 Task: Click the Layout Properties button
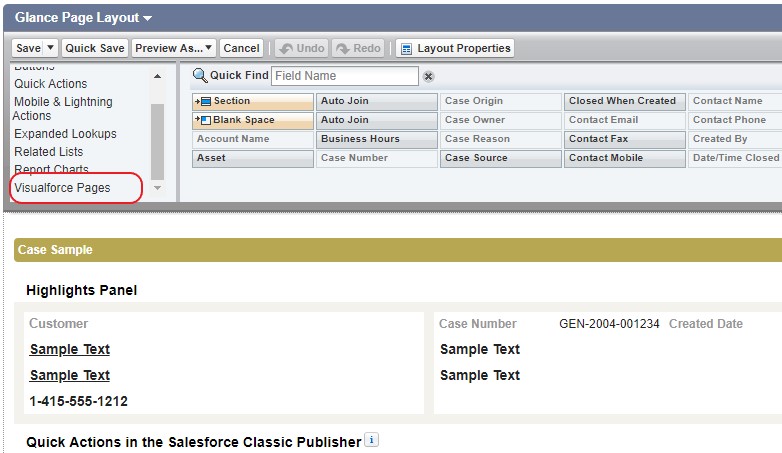455,48
